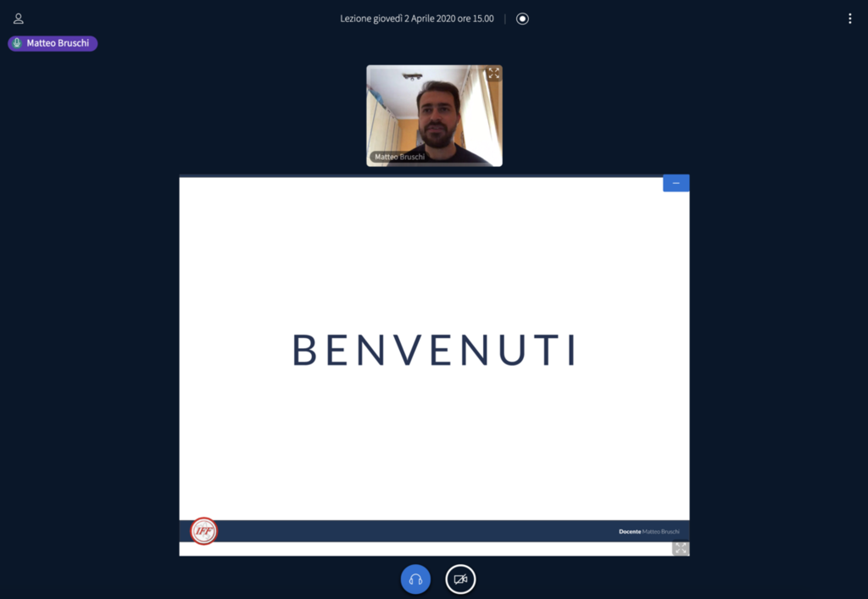Click the green microphone icon beside Matteo Bruschi

coord(17,43)
